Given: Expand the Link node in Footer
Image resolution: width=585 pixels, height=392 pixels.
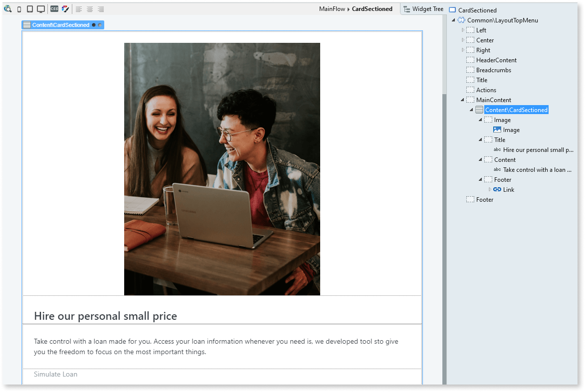Looking at the screenshot, I should (x=490, y=189).
